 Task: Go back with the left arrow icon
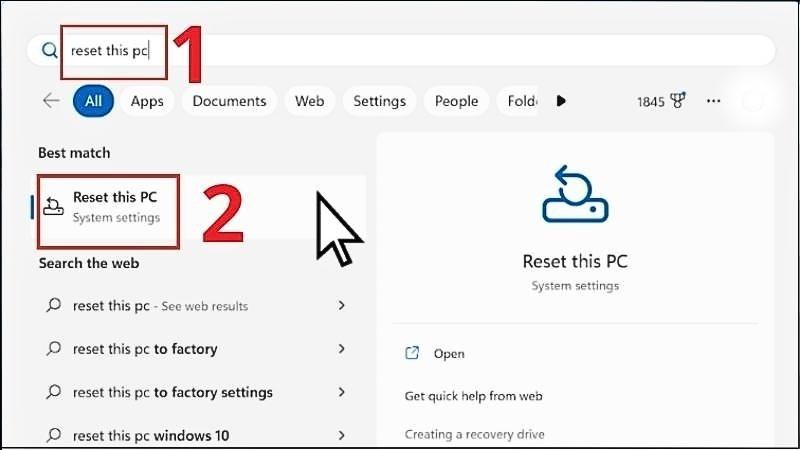[51, 101]
